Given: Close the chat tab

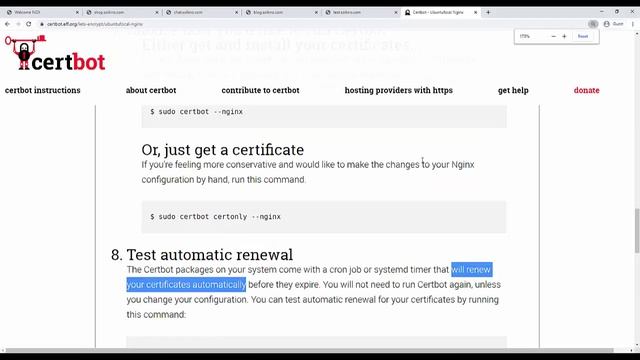Looking at the screenshot, I should tap(236, 12).
